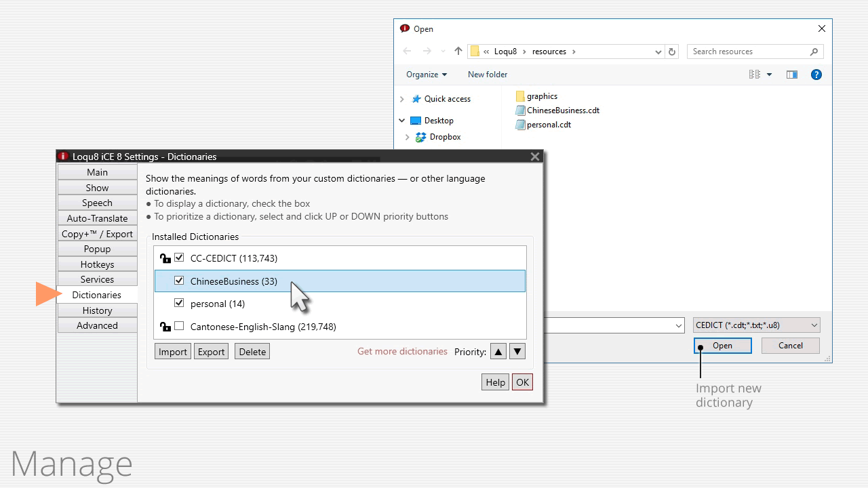Screen dimensions: 868x488
Task: Open the CEDICT file type dropdown
Action: [x=756, y=325]
